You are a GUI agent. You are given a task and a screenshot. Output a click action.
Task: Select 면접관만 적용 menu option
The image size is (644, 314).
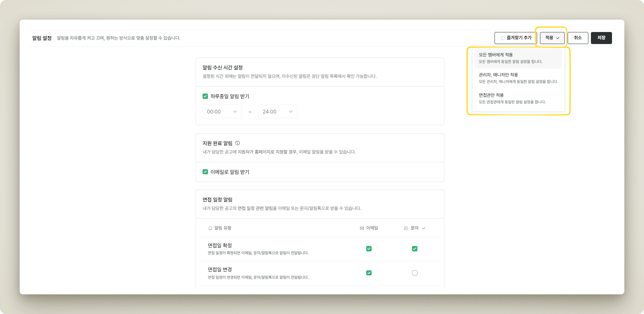coord(518,98)
